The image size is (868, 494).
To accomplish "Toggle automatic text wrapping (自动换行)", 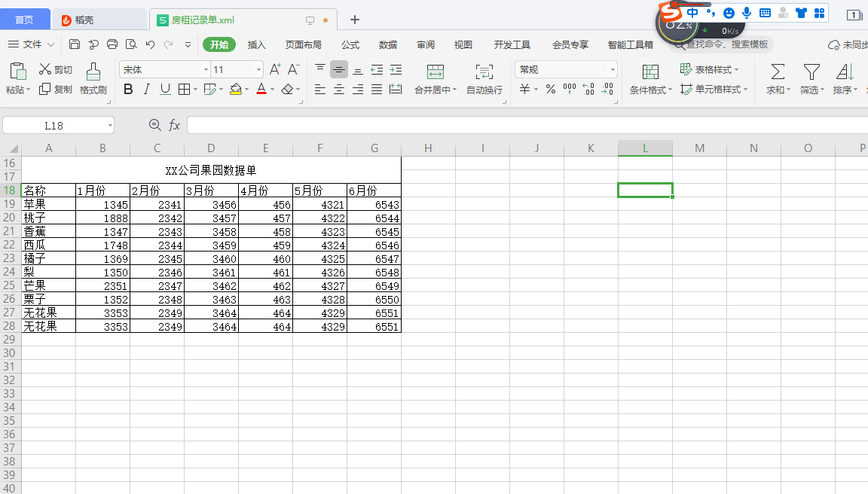I will 484,78.
